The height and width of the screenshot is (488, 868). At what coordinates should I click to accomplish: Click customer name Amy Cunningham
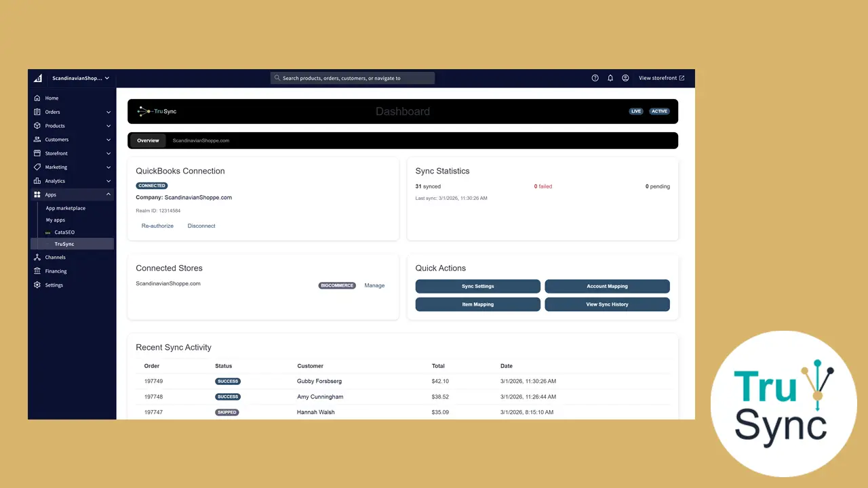320,396
